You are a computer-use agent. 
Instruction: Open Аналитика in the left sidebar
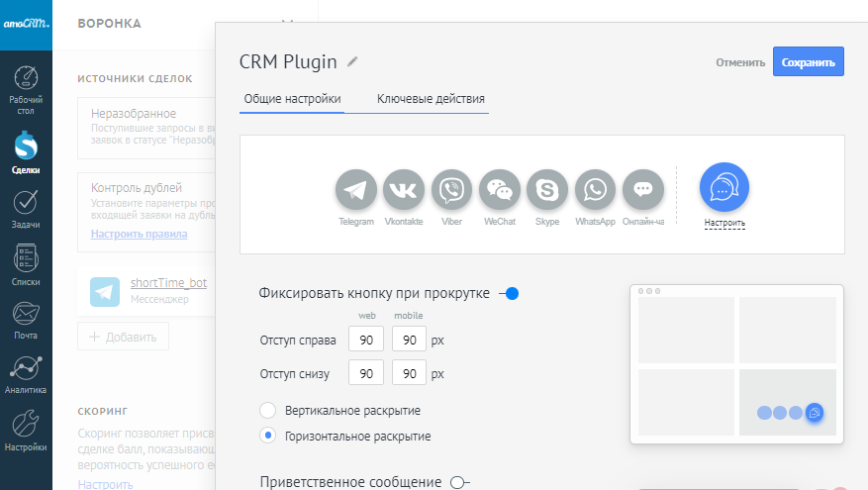tap(26, 374)
